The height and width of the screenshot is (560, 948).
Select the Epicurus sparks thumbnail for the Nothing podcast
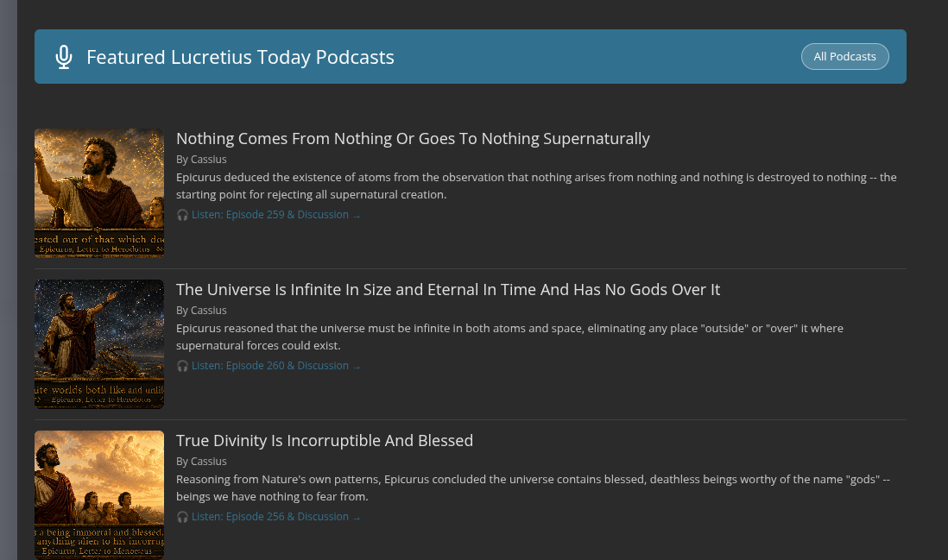coord(99,193)
